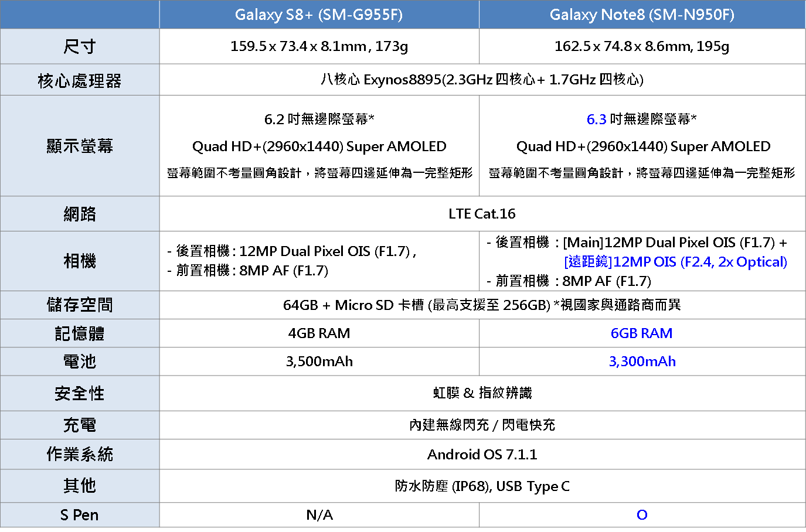Select the 網路 row label
The width and height of the screenshot is (806, 532).
(80, 214)
